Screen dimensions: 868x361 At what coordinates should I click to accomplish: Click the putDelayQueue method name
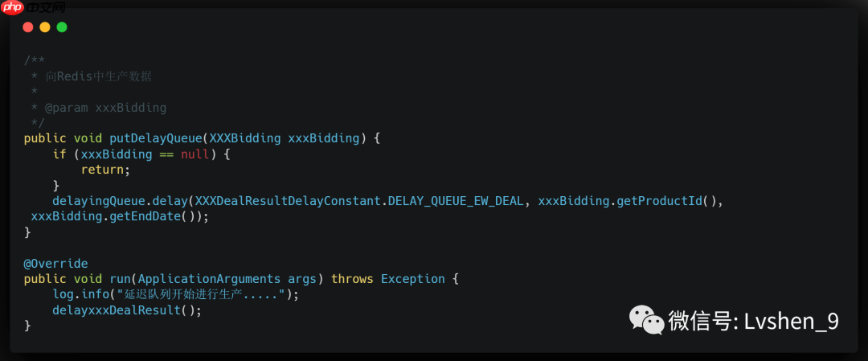click(x=149, y=138)
